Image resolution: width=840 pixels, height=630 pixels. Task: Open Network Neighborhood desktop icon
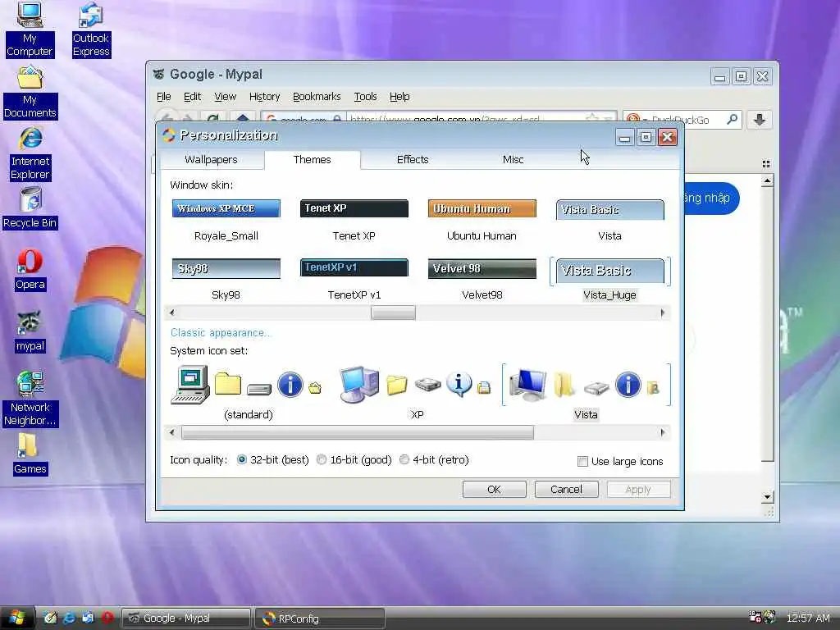pos(30,399)
